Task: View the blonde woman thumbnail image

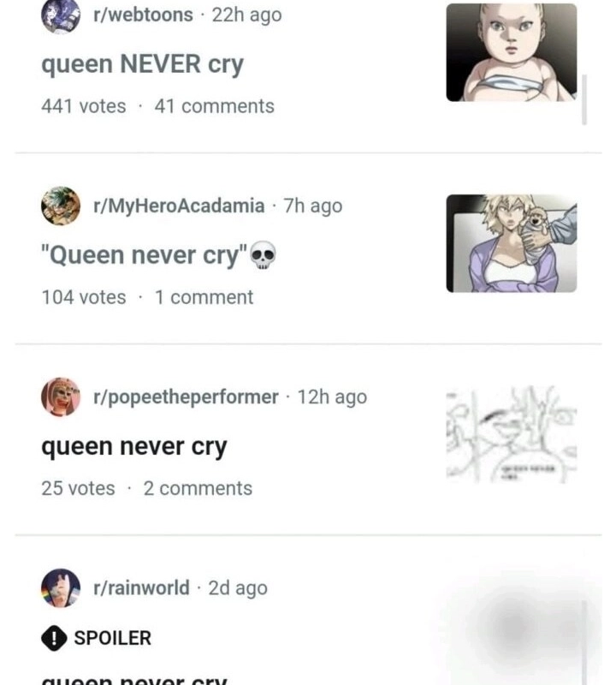Action: tap(512, 243)
